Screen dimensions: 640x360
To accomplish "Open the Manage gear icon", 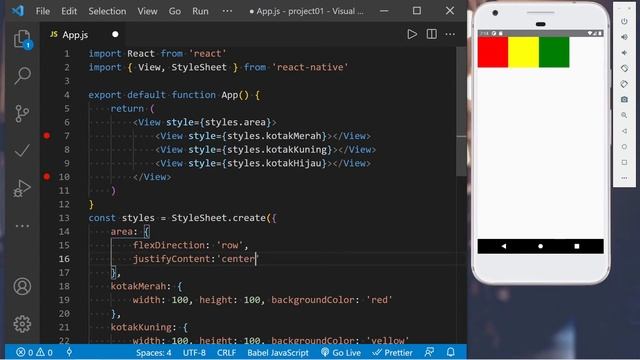I will point(22,324).
